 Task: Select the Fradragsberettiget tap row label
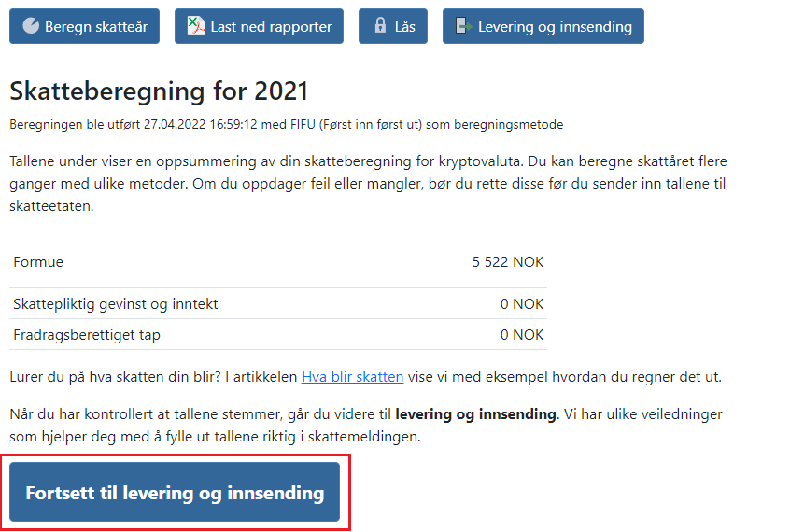point(87,335)
